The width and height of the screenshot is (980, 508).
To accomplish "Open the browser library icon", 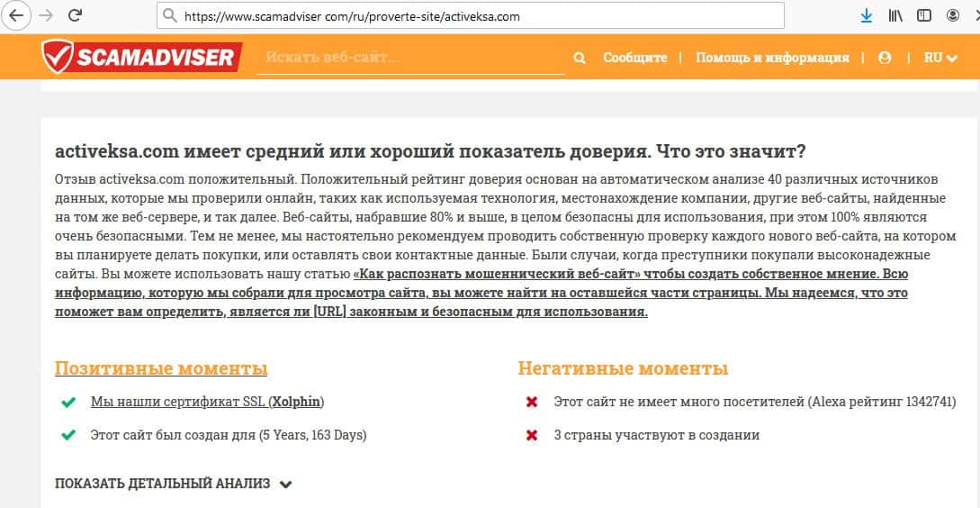I will coord(895,15).
